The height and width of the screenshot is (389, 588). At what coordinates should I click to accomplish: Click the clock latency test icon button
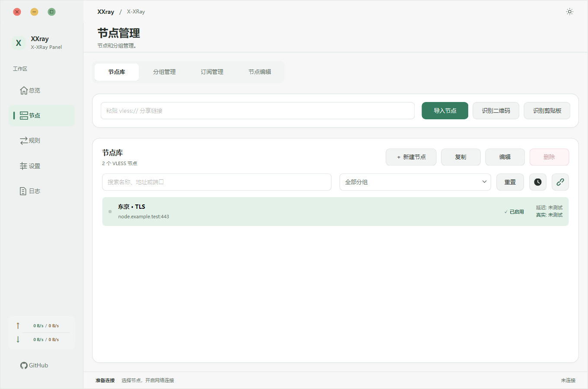[x=537, y=182]
